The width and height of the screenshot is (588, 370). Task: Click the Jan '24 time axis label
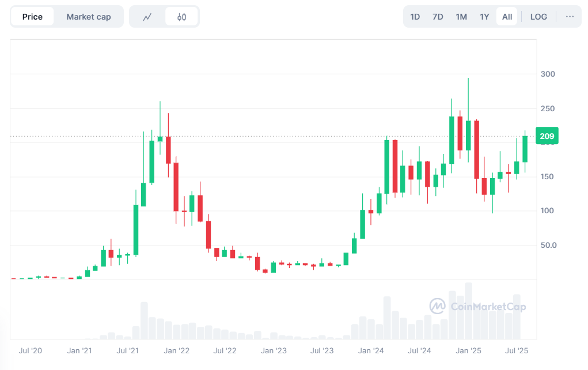pos(371,350)
